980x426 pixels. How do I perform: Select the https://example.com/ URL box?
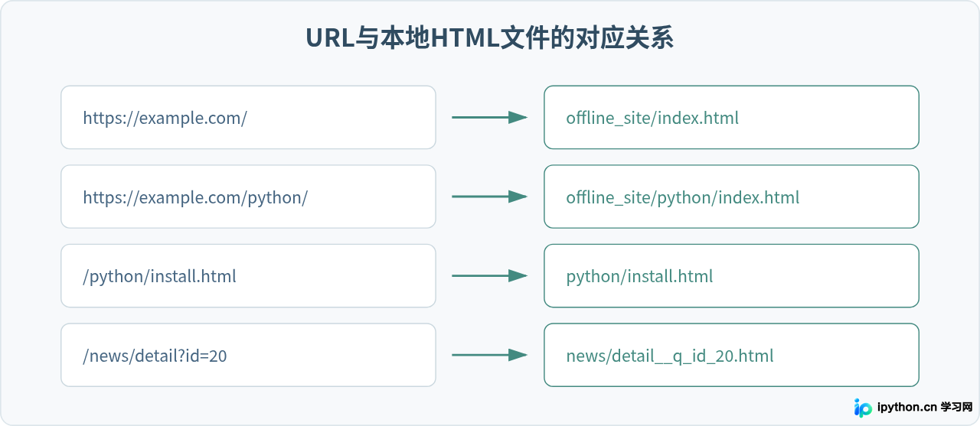pyautogui.click(x=249, y=117)
